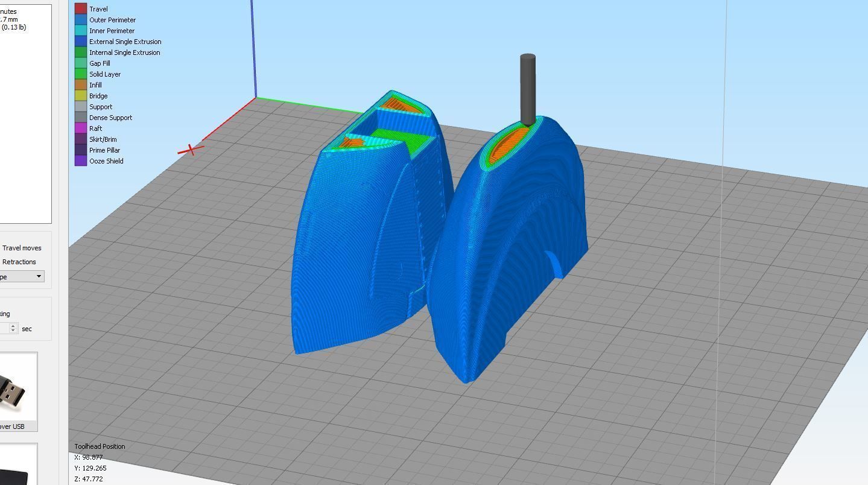Click the Bridge legend swatch
Viewport: 868px width, 485px height.
(x=80, y=96)
